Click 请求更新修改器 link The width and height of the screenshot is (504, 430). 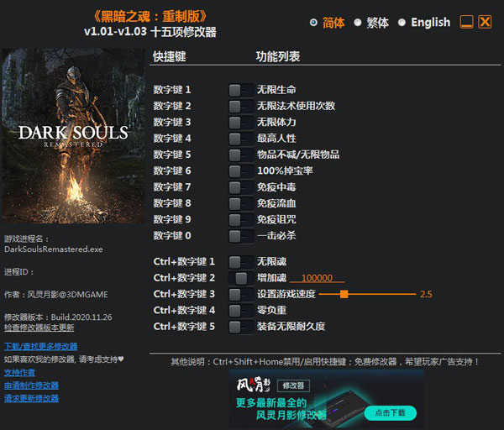(x=32, y=398)
